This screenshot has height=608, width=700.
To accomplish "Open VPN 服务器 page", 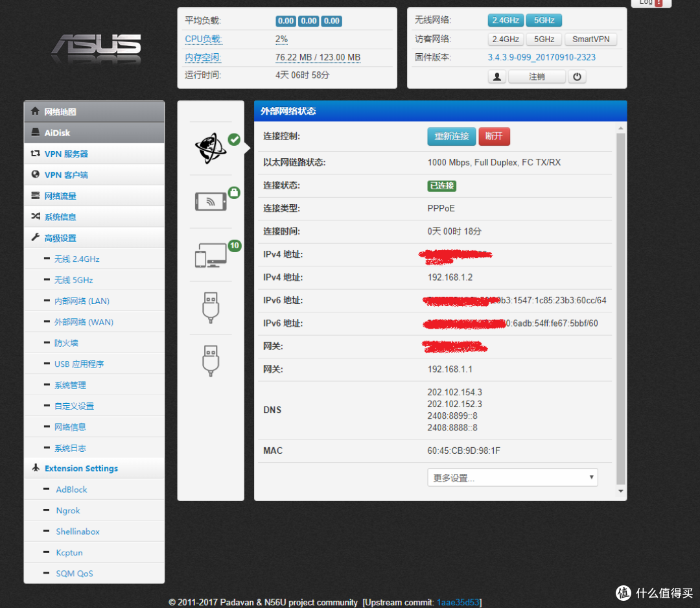I will coord(94,154).
